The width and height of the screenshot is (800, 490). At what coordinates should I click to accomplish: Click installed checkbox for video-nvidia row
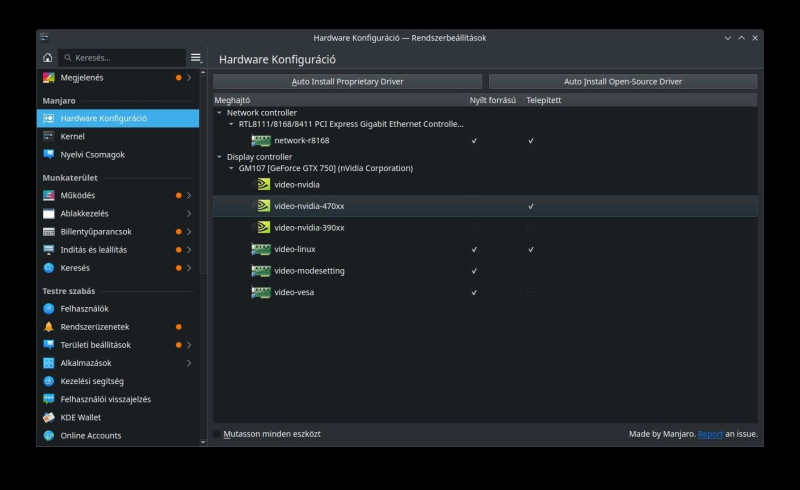coord(531,184)
